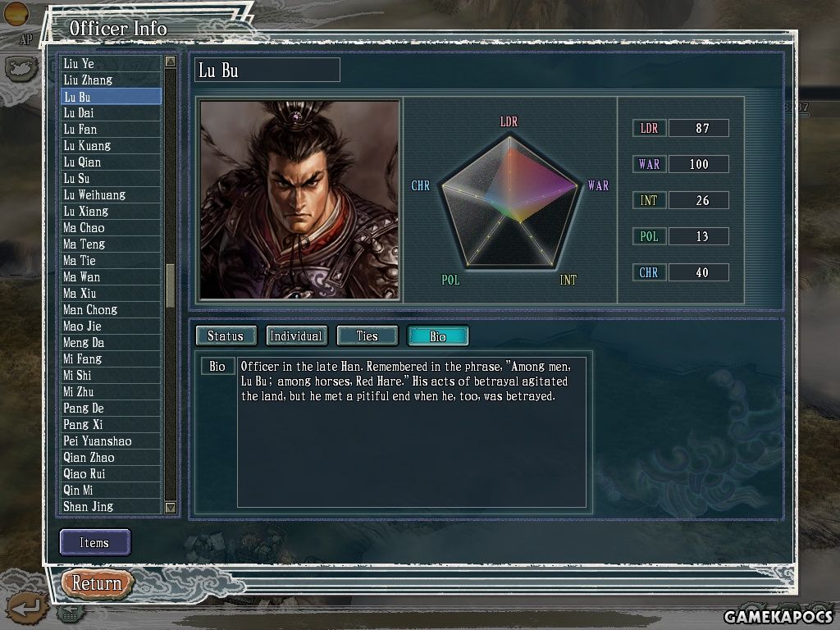Click the keyboard icon beside the back arrow
This screenshot has height=630, width=840.
(71, 614)
